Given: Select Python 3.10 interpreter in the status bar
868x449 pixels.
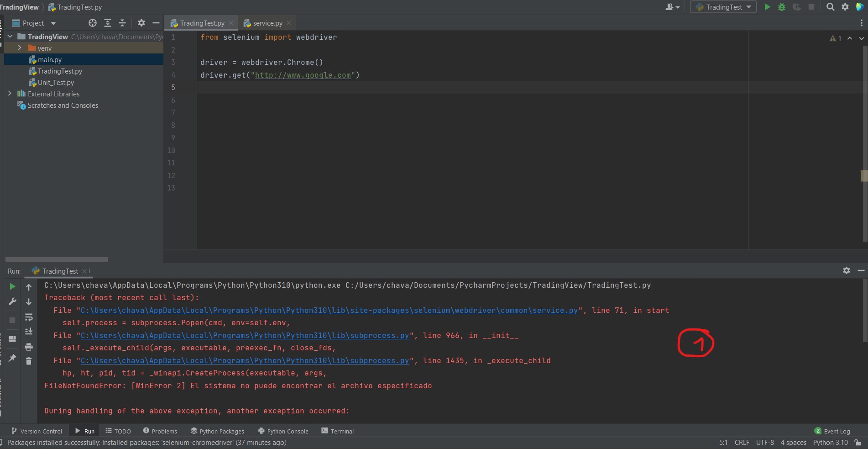Looking at the screenshot, I should (830, 442).
